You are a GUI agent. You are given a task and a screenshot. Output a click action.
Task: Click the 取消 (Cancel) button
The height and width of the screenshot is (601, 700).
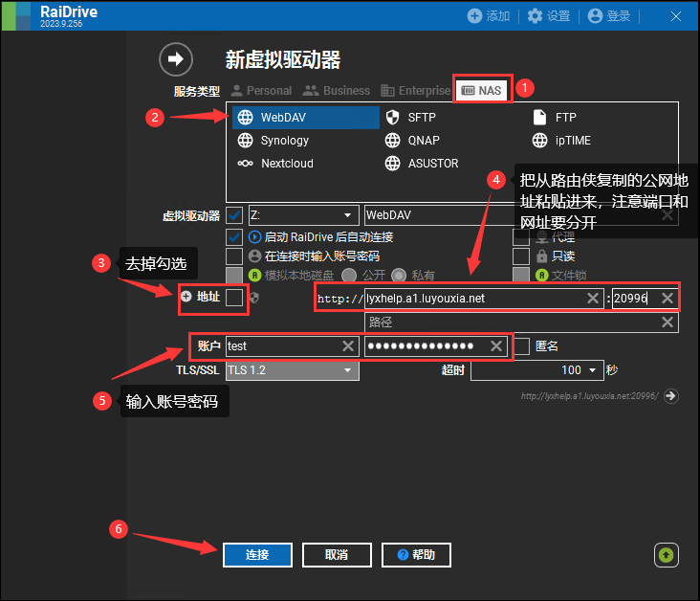[x=337, y=555]
